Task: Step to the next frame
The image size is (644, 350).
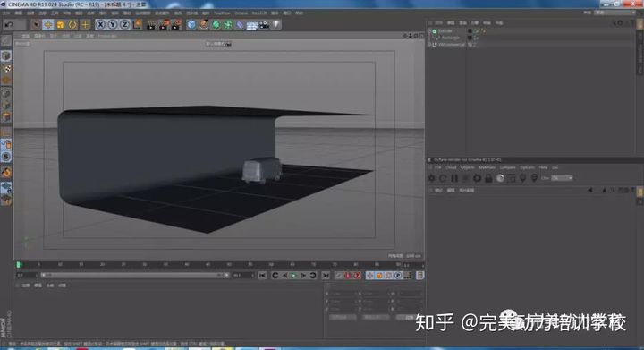Action: [x=303, y=275]
